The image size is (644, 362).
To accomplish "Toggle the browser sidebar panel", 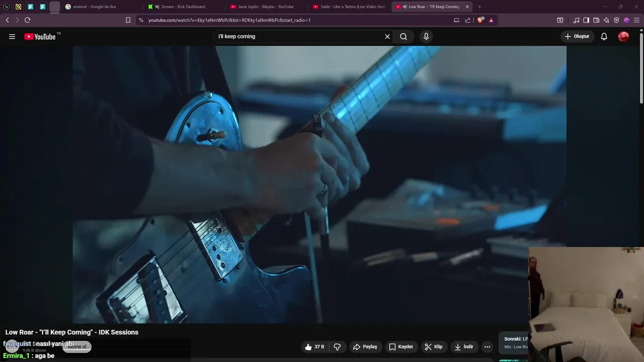I will click(x=586, y=20).
